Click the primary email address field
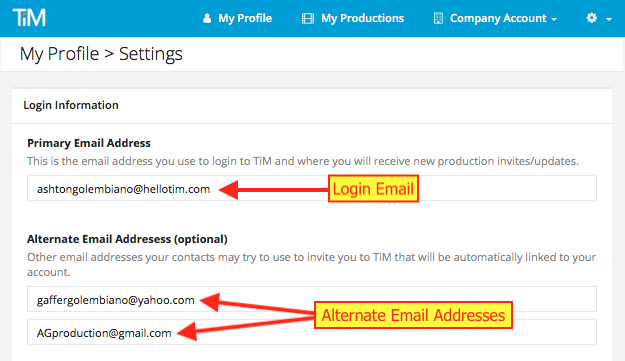 [x=312, y=188]
